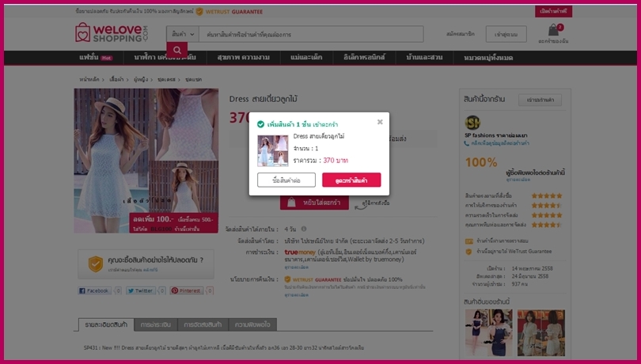Open the home and garden menu
641x364 pixels.
pos(424,58)
